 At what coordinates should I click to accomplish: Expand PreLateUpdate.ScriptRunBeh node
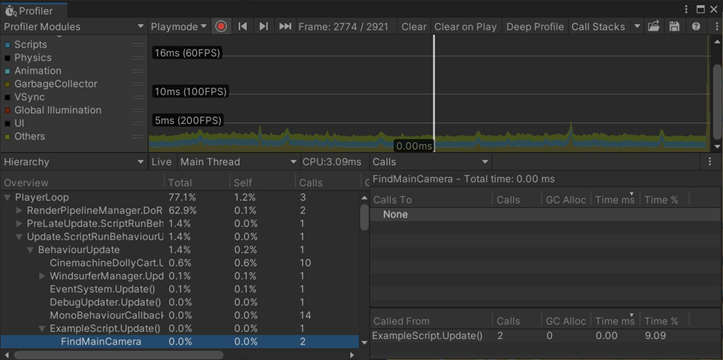pyautogui.click(x=19, y=224)
